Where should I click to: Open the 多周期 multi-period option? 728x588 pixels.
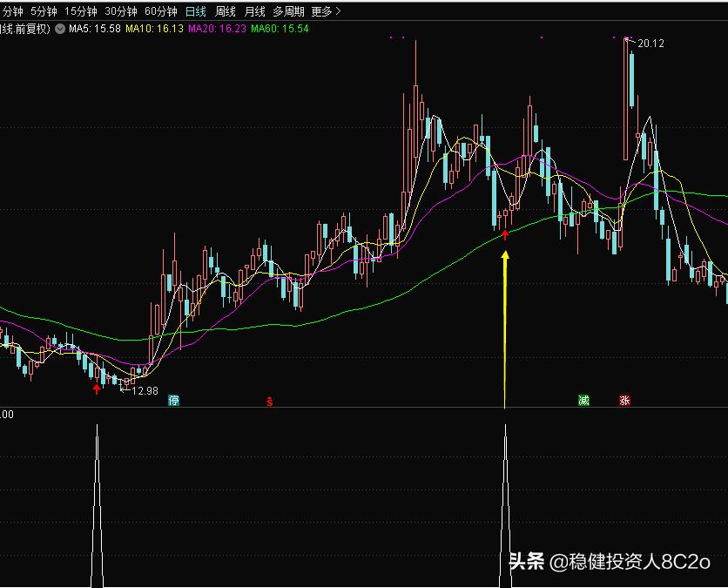287,12
